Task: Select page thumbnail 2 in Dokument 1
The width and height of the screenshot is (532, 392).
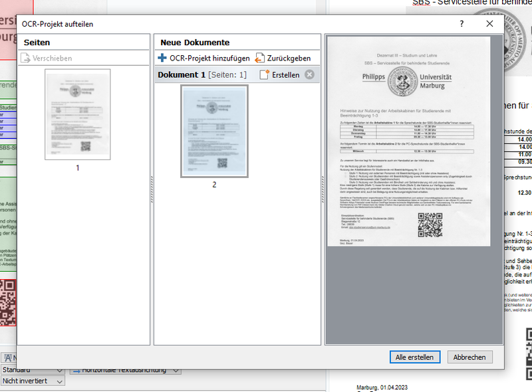Action: (x=214, y=131)
